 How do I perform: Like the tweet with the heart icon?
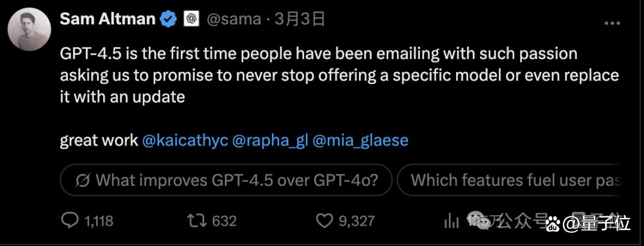324,221
